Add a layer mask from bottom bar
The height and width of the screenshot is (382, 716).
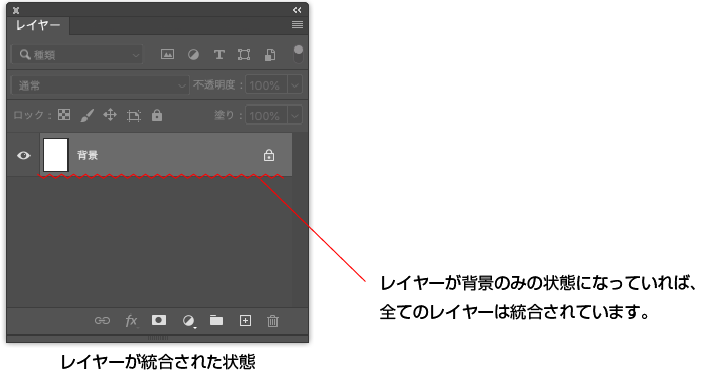159,320
